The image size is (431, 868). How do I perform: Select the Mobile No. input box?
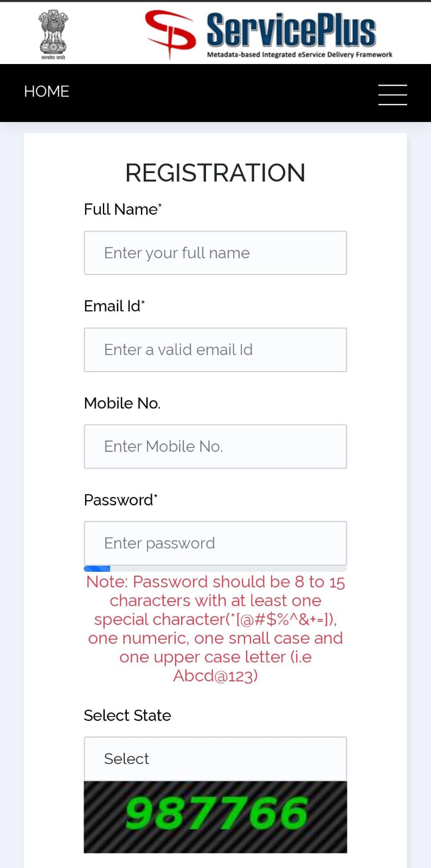(215, 446)
